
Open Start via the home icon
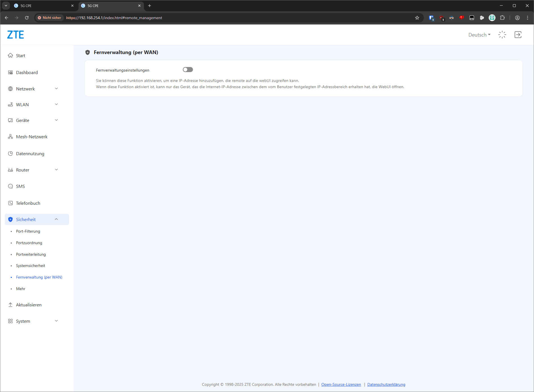point(10,55)
